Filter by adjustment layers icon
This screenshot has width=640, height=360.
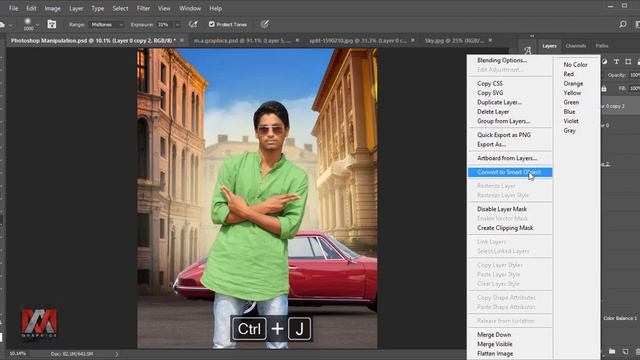click(604, 62)
